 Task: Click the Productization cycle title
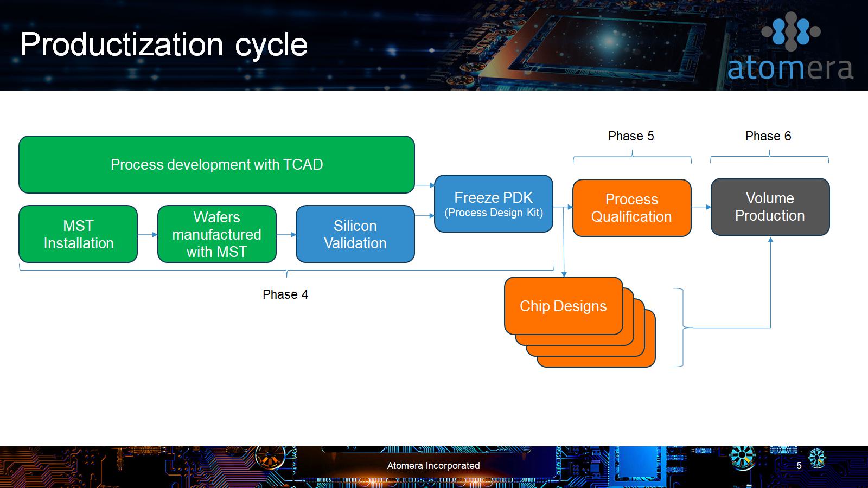(164, 44)
